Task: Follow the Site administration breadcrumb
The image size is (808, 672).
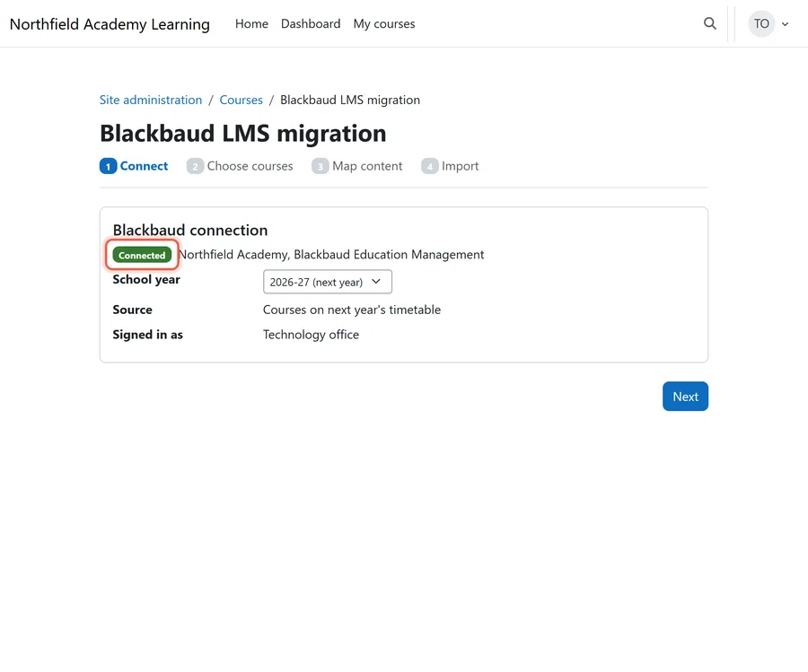Action: [x=151, y=100]
